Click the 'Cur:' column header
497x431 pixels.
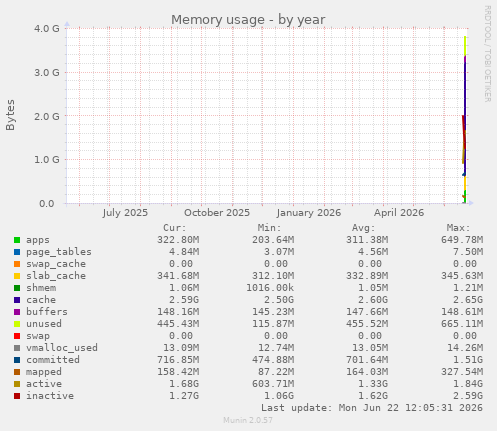pos(175,228)
